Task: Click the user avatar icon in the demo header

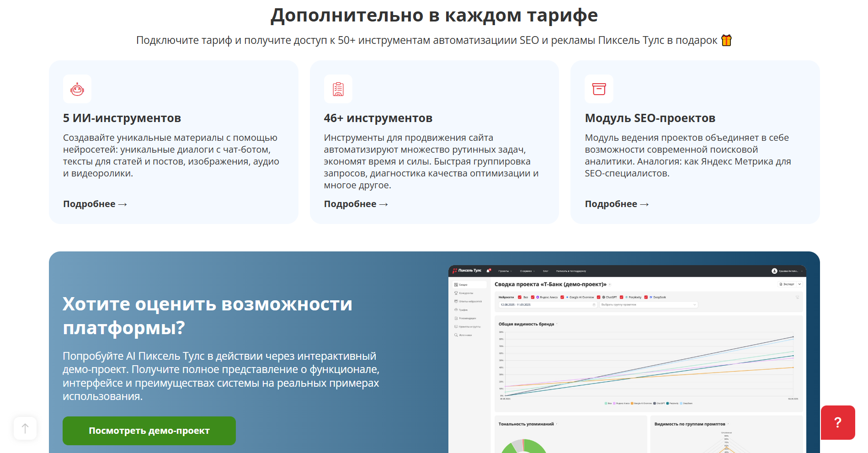Action: click(774, 271)
